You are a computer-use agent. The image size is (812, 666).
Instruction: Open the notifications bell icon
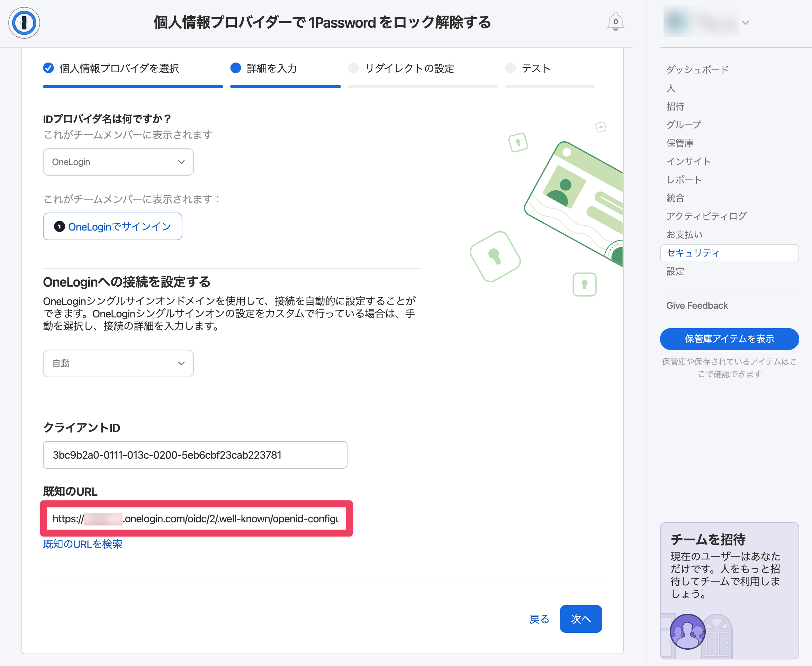click(615, 22)
